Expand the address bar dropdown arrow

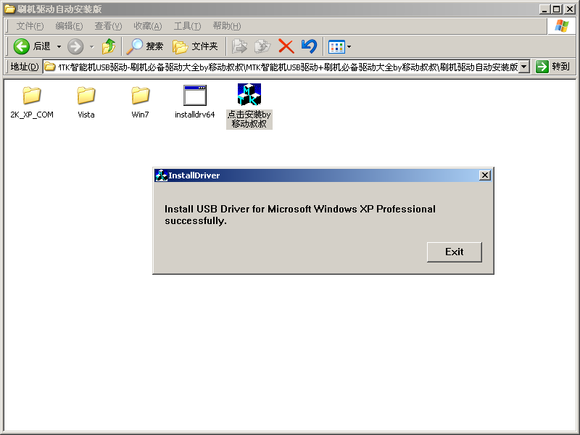point(523,67)
